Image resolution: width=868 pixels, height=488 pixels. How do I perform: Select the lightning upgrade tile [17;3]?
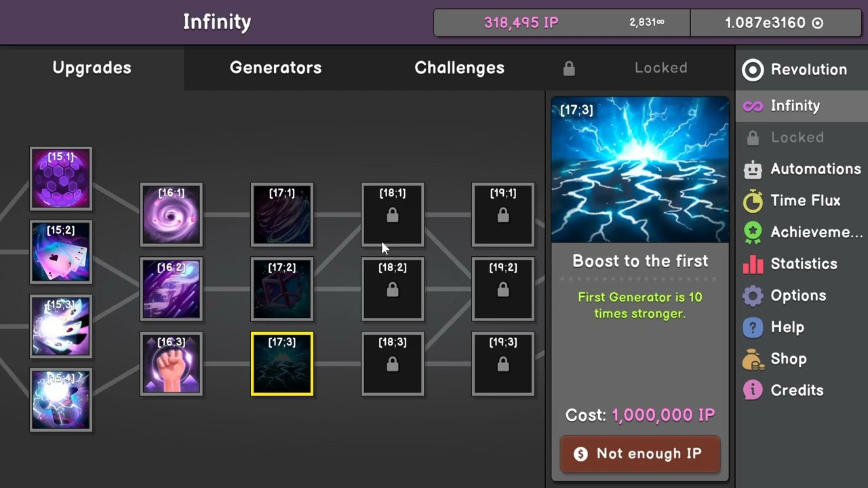click(x=282, y=363)
